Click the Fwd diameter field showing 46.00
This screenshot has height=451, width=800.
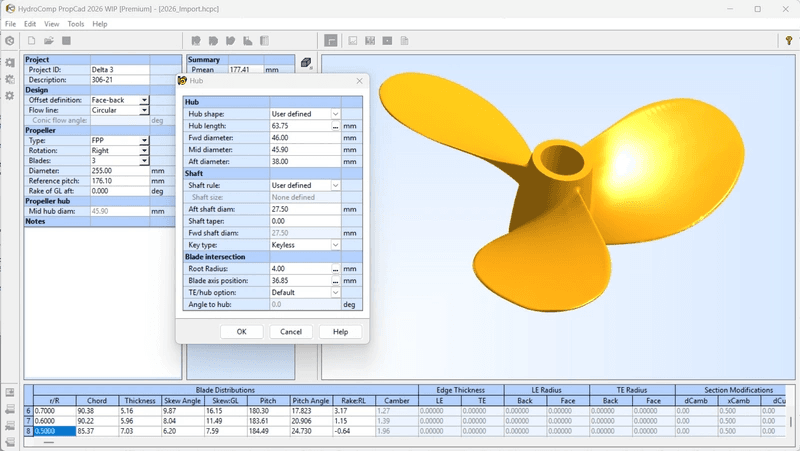[x=305, y=138]
